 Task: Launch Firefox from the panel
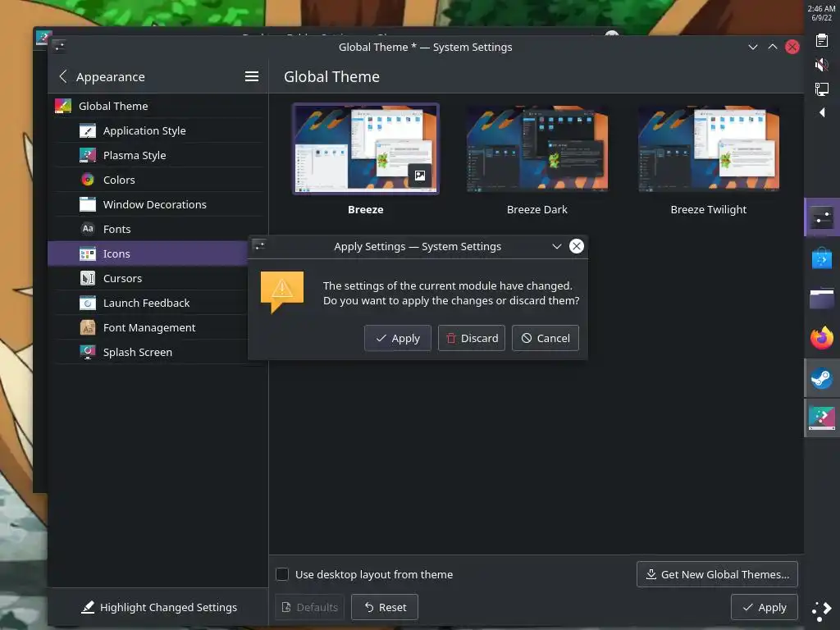(822, 338)
